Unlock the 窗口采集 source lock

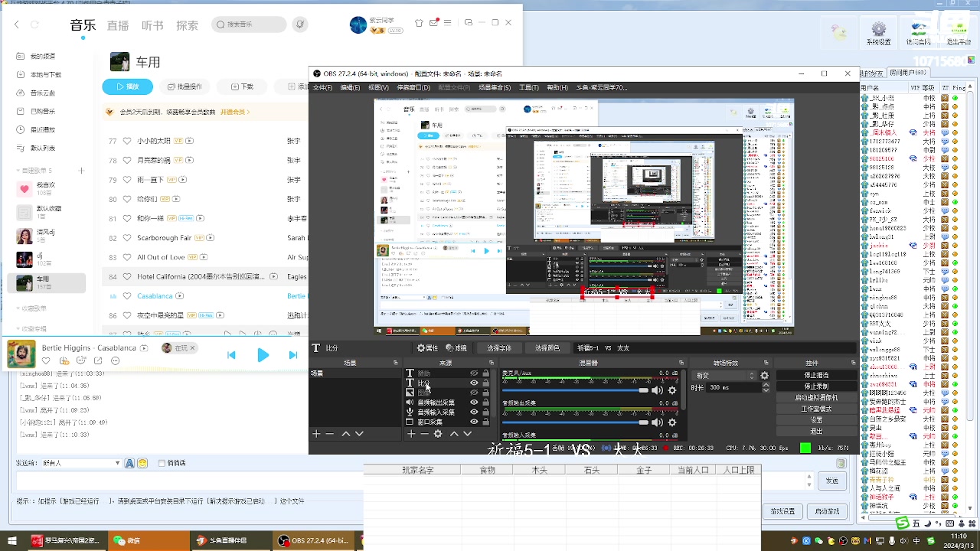(x=485, y=422)
